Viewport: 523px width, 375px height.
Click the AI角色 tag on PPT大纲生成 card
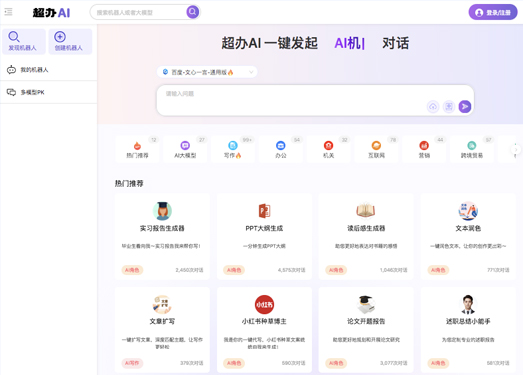click(234, 270)
